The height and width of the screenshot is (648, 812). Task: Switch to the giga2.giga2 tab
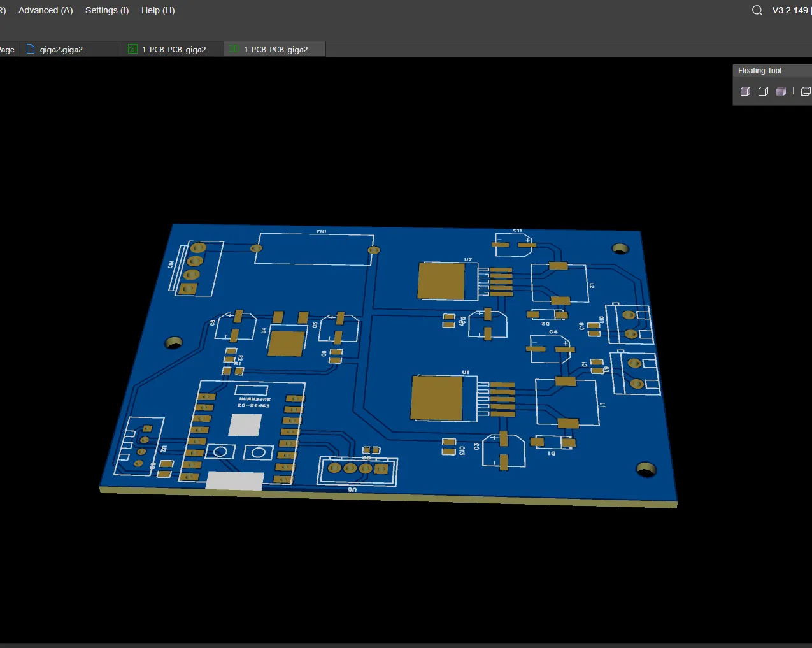(71, 49)
